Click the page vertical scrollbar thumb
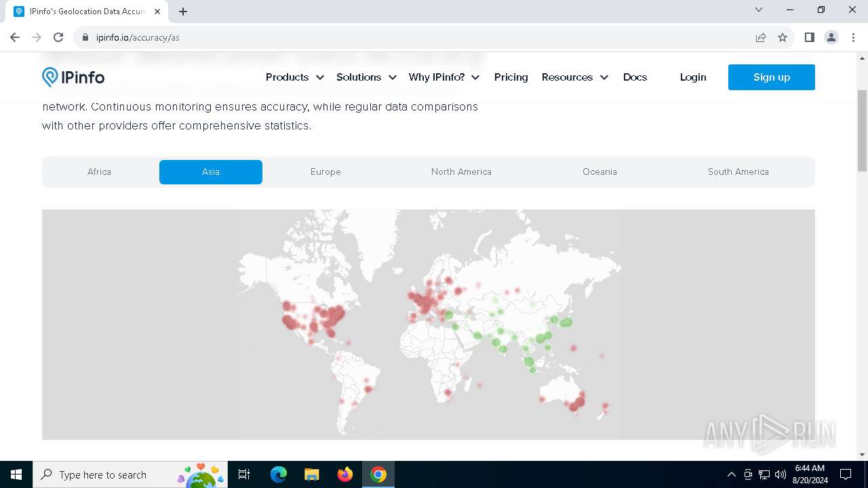The image size is (868, 488). pos(863,131)
